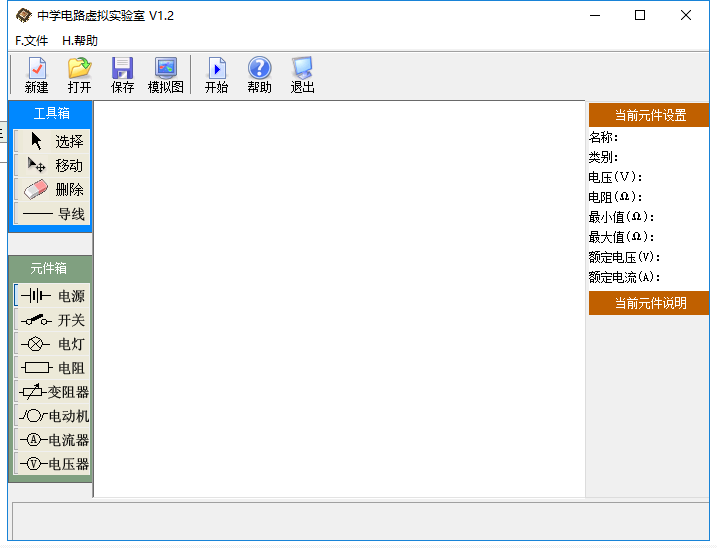717x548 pixels.
Task: Open a file with 打开 icon
Action: coord(80,75)
